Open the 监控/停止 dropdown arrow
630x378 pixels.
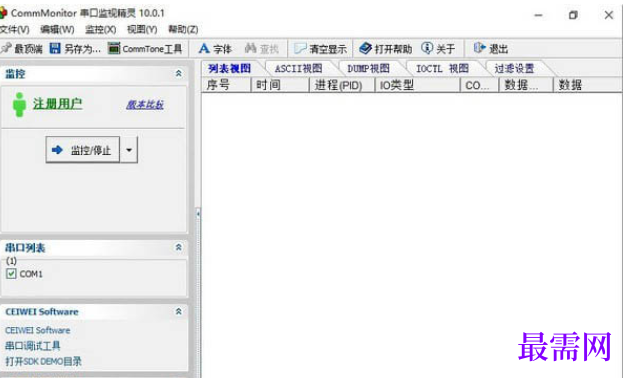pyautogui.click(x=129, y=150)
